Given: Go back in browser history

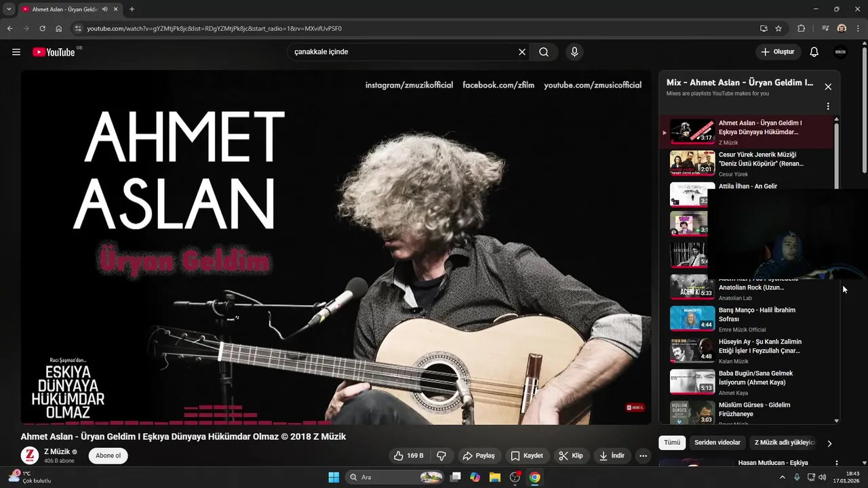Looking at the screenshot, I should click(9, 28).
